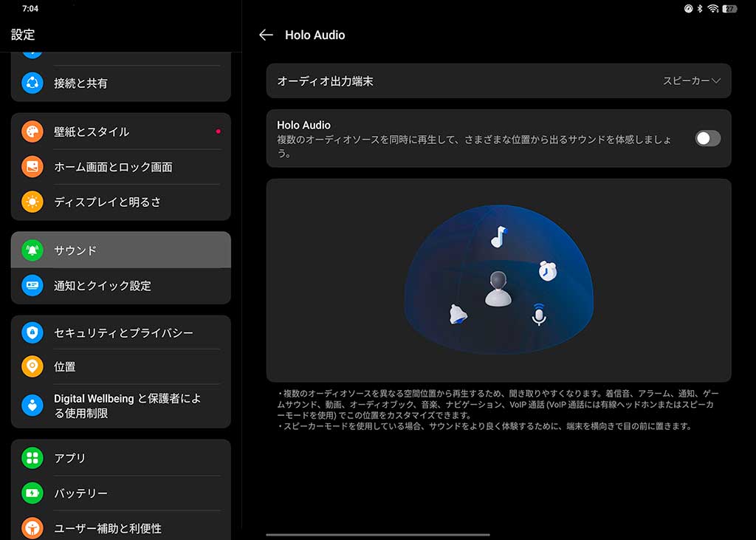This screenshot has height=540, width=756.
Task: Open 接続と共有 settings
Action: coord(120,83)
